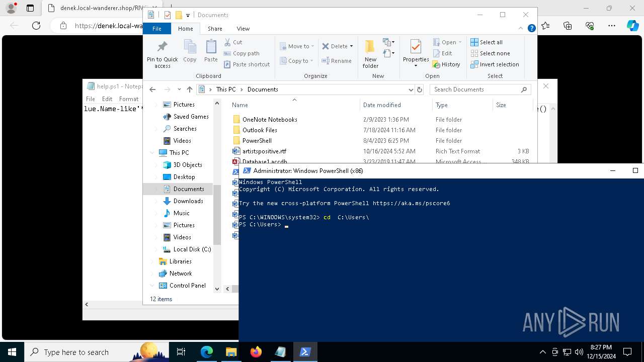Open the Properties ribbon icon
644x362 pixels.
pos(416,47)
